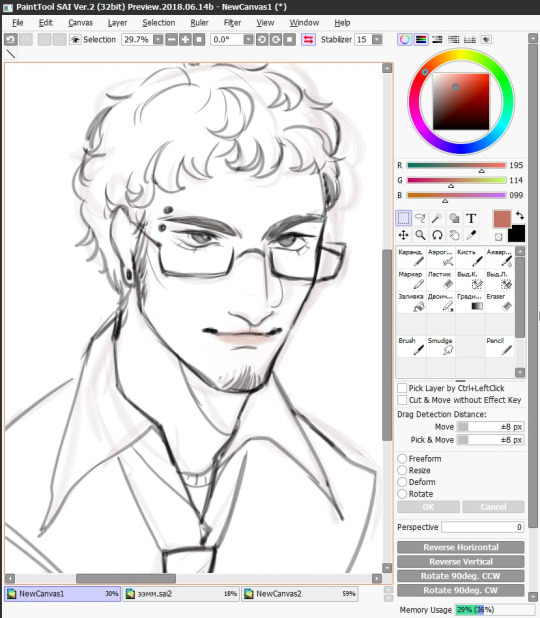Choose the English-labeled Brush tool
The image size is (540, 618).
411,346
